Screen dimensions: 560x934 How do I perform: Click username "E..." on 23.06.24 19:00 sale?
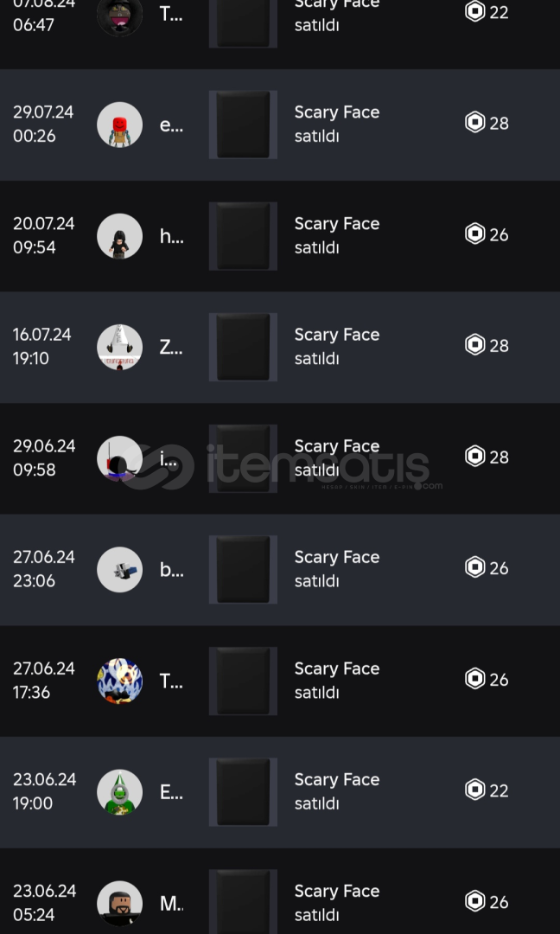click(x=170, y=792)
